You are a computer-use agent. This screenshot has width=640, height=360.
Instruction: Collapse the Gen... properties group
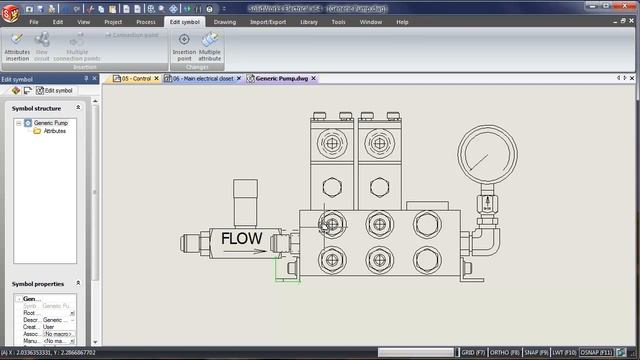[x=19, y=299]
